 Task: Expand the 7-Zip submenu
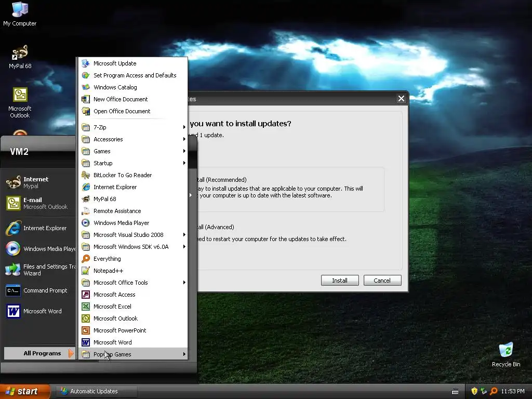coord(132,127)
